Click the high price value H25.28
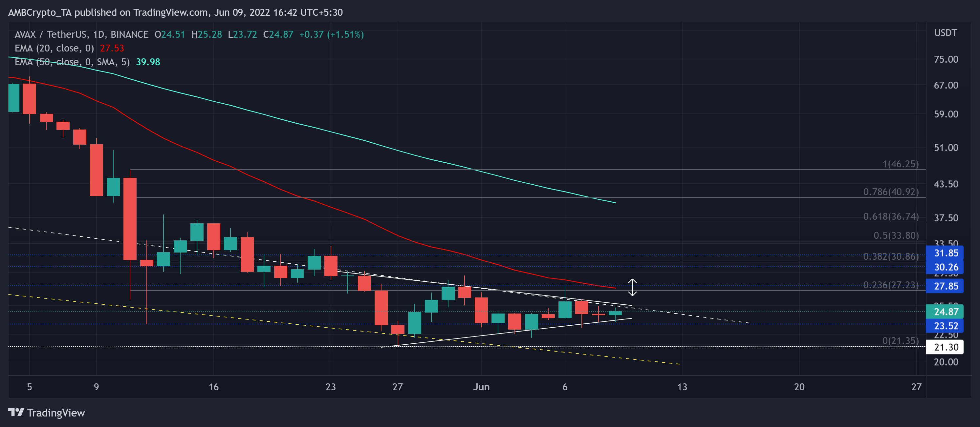The width and height of the screenshot is (980, 427). pos(207,34)
